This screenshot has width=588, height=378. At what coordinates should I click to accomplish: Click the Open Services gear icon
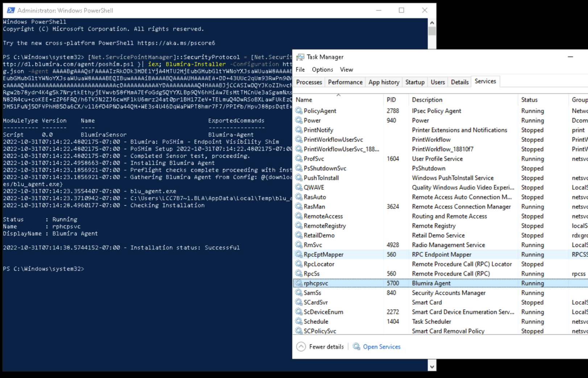[356, 346]
